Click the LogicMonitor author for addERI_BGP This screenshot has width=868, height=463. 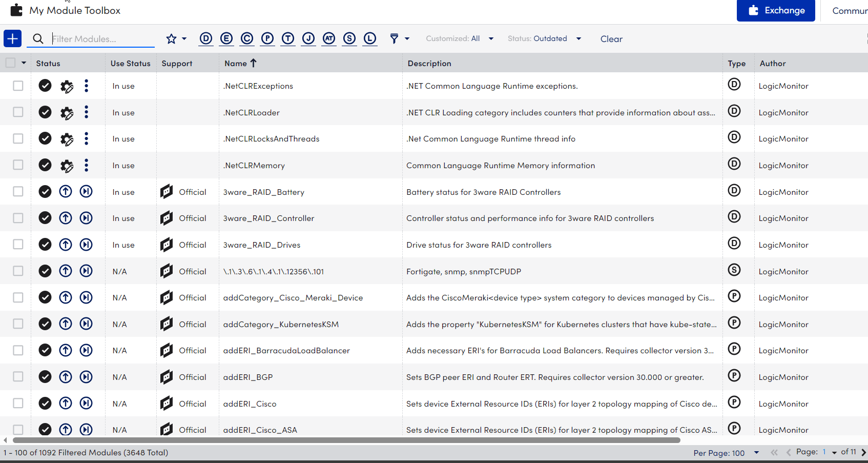coord(783,377)
